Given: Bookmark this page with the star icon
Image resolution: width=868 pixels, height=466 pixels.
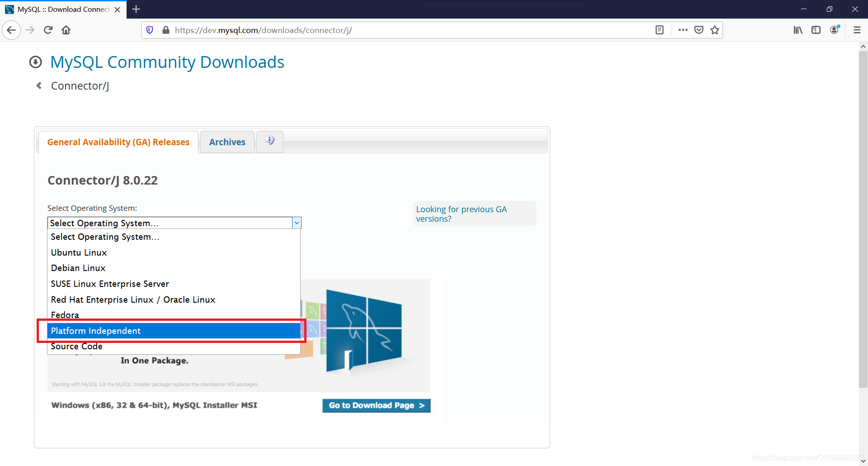Looking at the screenshot, I should [x=714, y=30].
